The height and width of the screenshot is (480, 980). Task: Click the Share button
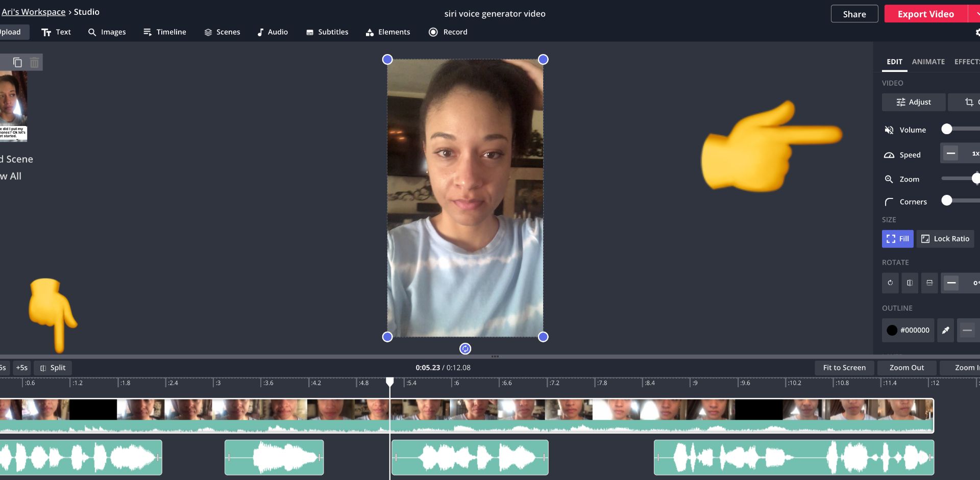[x=854, y=14]
